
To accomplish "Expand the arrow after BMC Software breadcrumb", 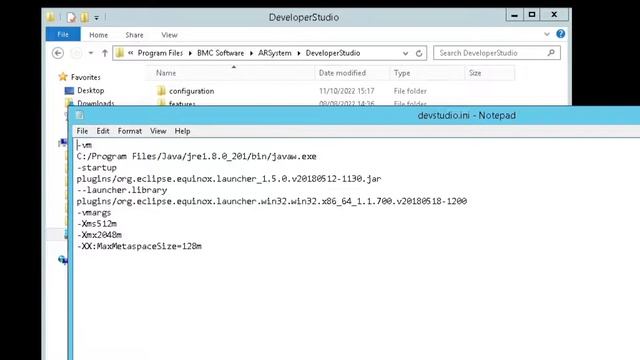I will pyautogui.click(x=251, y=53).
